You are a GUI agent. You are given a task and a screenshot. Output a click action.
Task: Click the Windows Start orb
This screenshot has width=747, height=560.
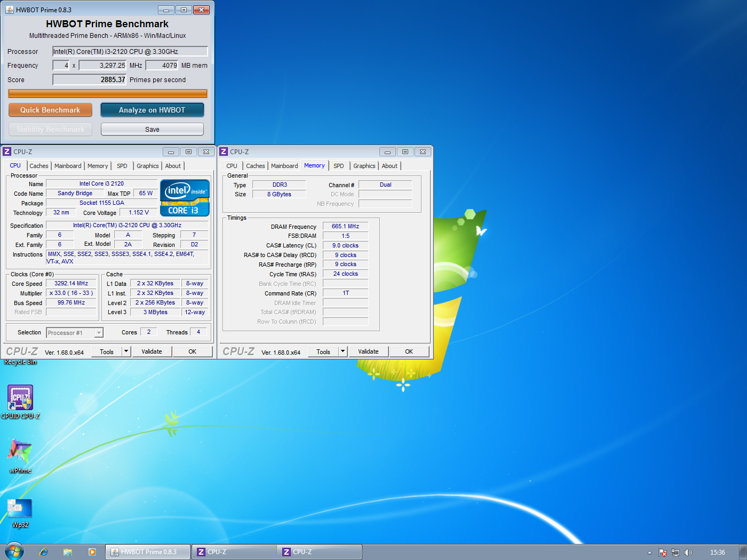tap(14, 552)
